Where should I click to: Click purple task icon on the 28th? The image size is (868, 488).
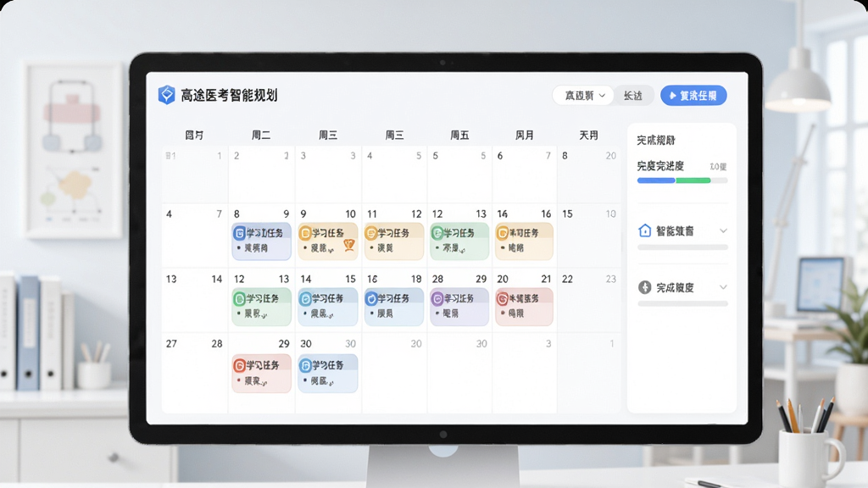pyautogui.click(x=437, y=299)
